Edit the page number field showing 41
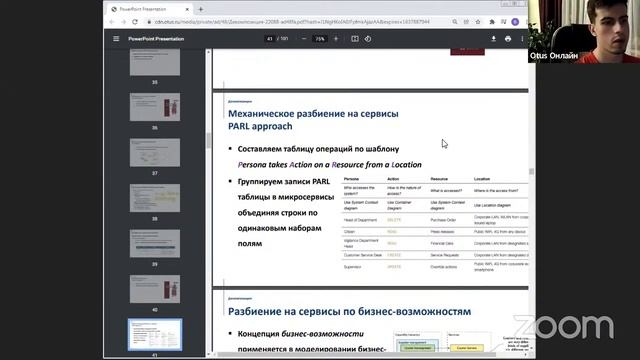640x360 pixels. click(x=270, y=39)
